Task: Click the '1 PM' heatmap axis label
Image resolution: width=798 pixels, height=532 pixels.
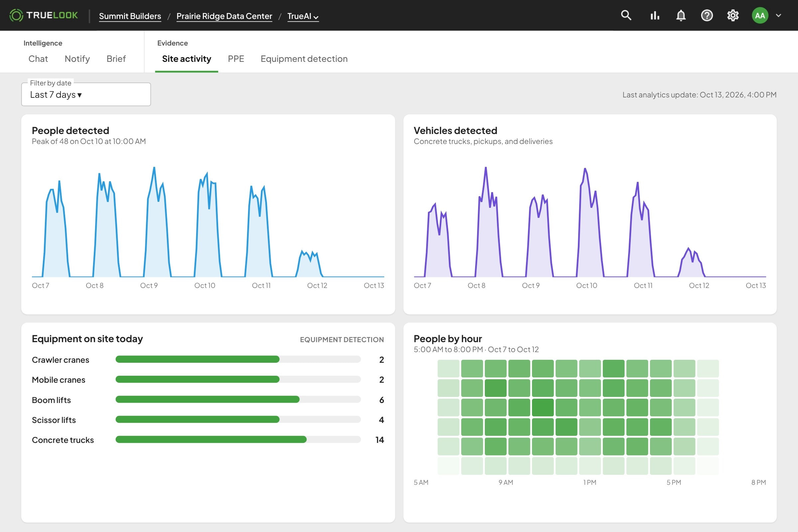Action: (x=590, y=482)
